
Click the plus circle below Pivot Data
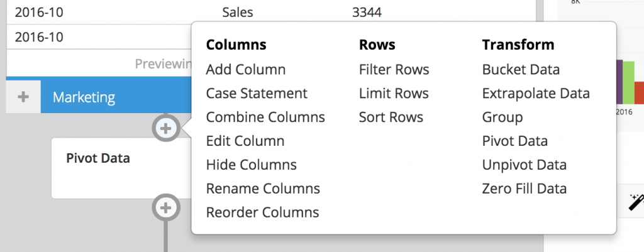click(165, 208)
